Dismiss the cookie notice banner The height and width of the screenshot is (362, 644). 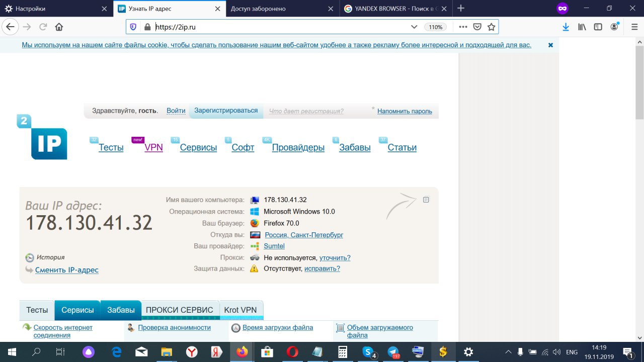[x=550, y=45]
